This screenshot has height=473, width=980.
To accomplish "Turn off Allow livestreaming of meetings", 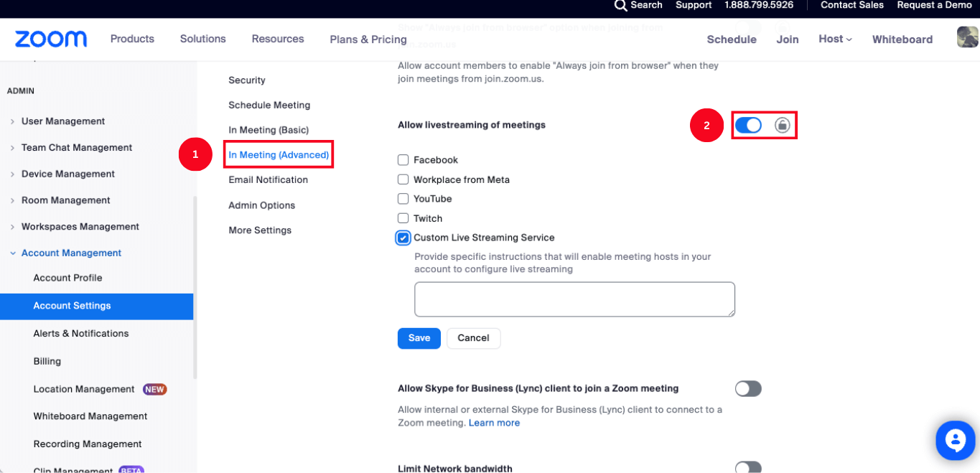I will coord(748,126).
